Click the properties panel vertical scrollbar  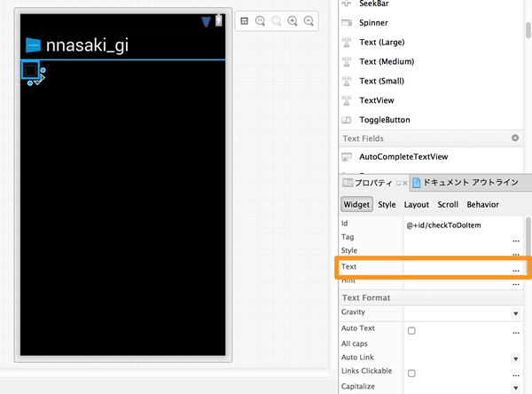pyautogui.click(x=528, y=245)
